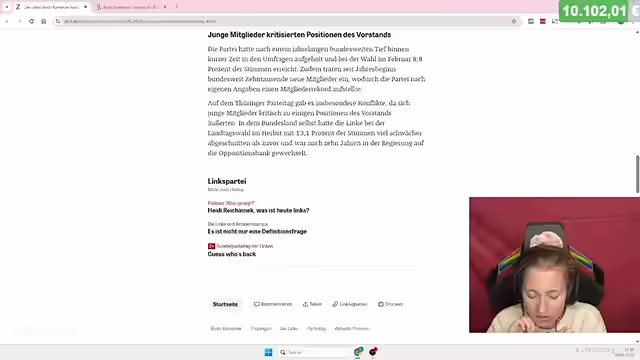Click the comment speech bubble icon
Image resolution: width=640 pixels, height=360 pixels.
(x=256, y=304)
